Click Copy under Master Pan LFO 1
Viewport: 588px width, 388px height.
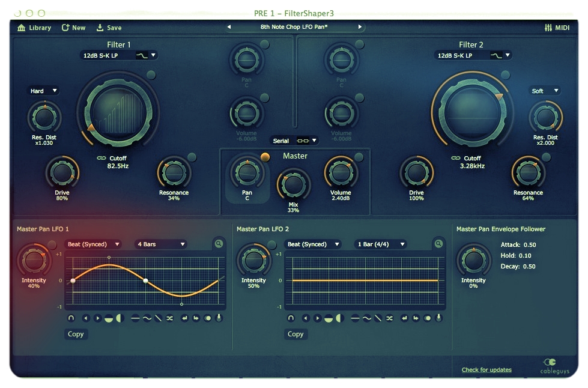(76, 334)
